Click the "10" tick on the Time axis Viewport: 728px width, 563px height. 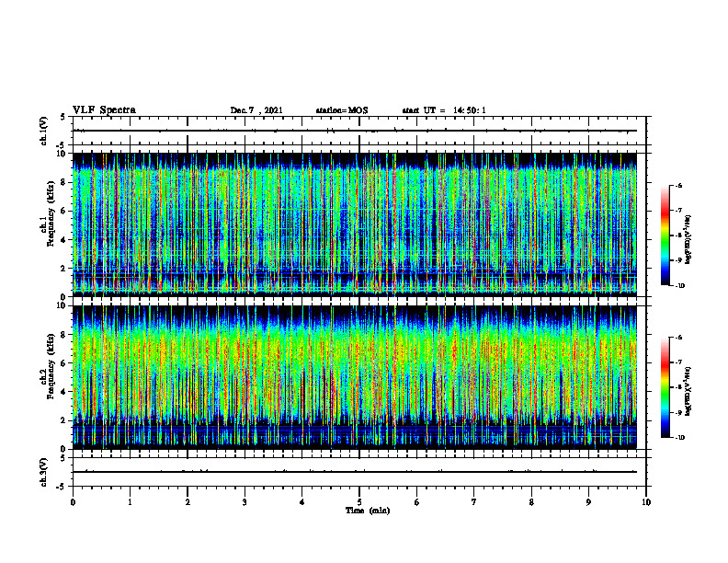tap(646, 502)
